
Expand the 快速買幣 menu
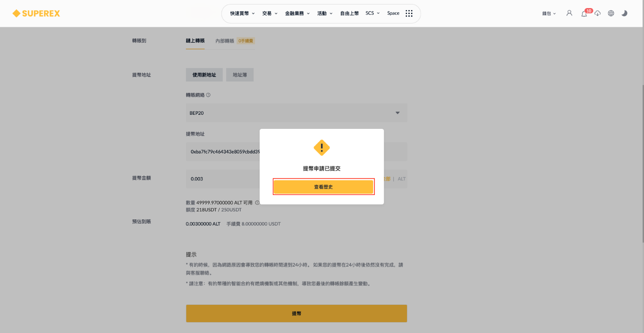(242, 13)
